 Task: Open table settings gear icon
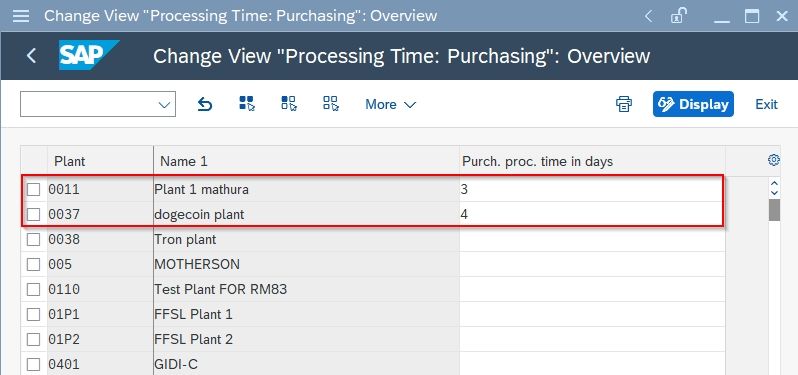point(774,160)
